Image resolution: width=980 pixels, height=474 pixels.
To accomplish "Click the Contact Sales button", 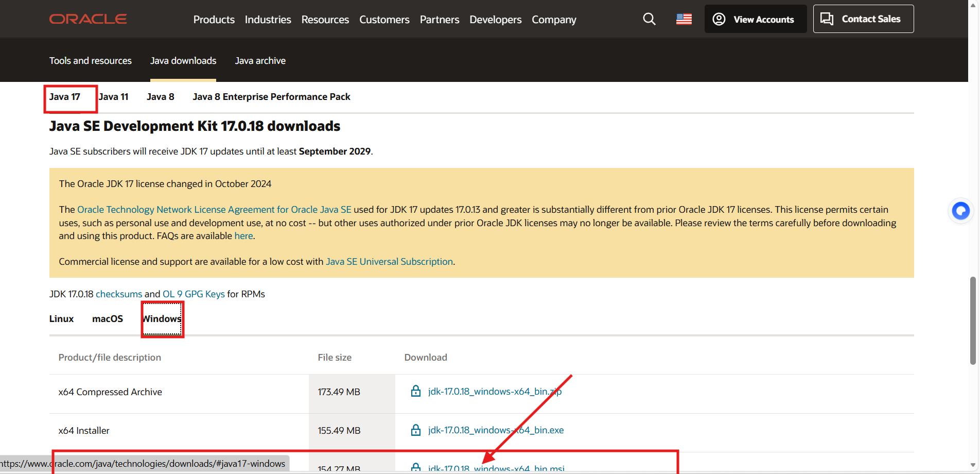I will [x=863, y=19].
